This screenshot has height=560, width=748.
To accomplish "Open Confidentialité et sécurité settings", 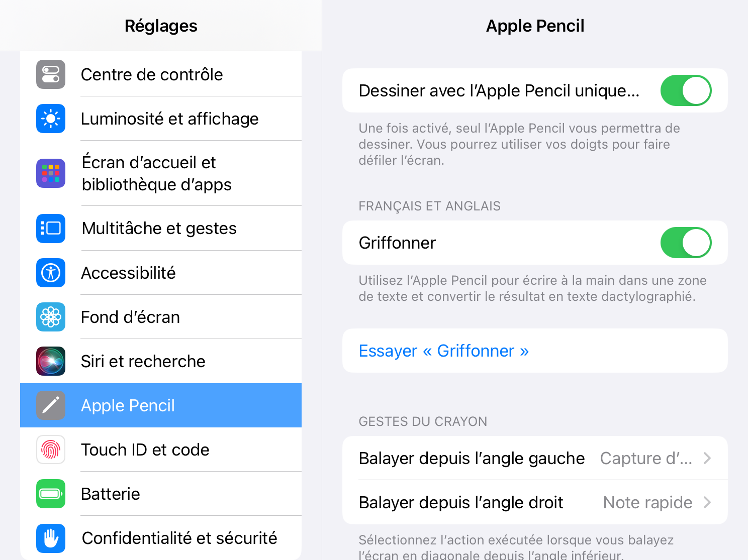I will coord(161,538).
